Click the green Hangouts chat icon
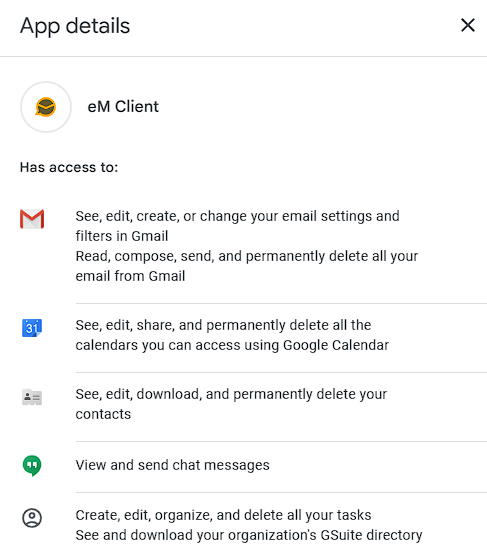 (32, 466)
